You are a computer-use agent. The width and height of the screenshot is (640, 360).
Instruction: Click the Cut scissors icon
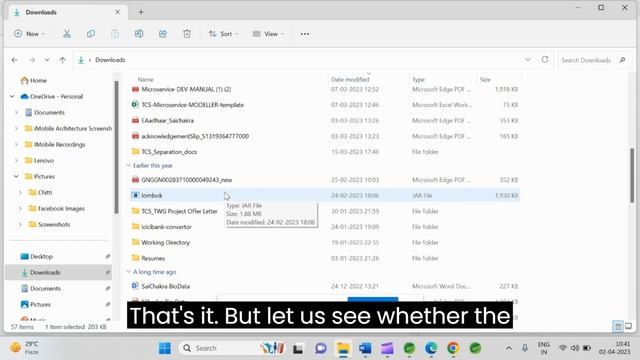point(67,34)
